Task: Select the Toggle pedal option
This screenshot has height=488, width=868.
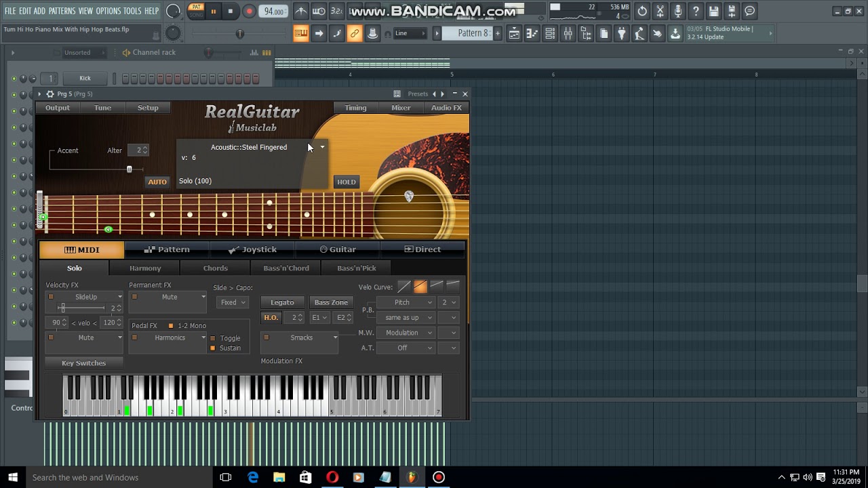Action: click(213, 338)
